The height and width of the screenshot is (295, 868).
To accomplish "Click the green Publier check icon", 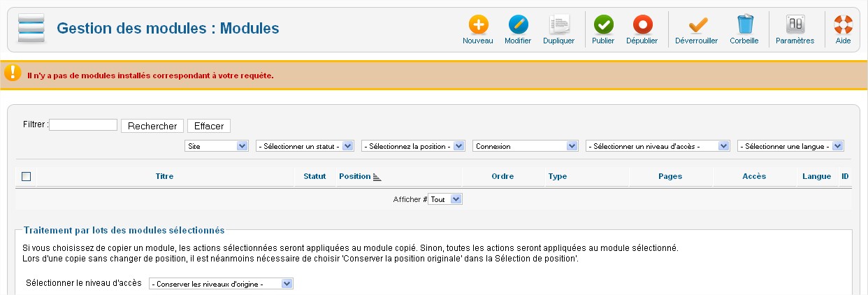I will tap(603, 26).
